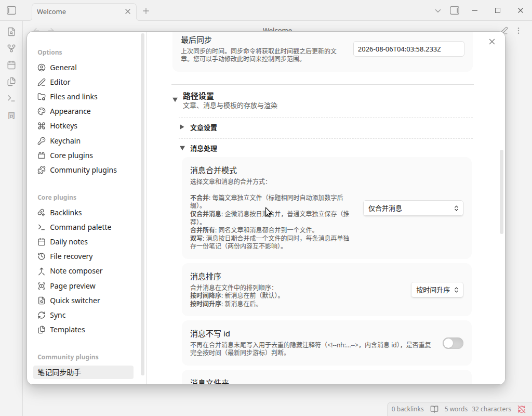This screenshot has width=532, height=416.
Task: Click the sync status icon in status bar
Action: click(522, 409)
